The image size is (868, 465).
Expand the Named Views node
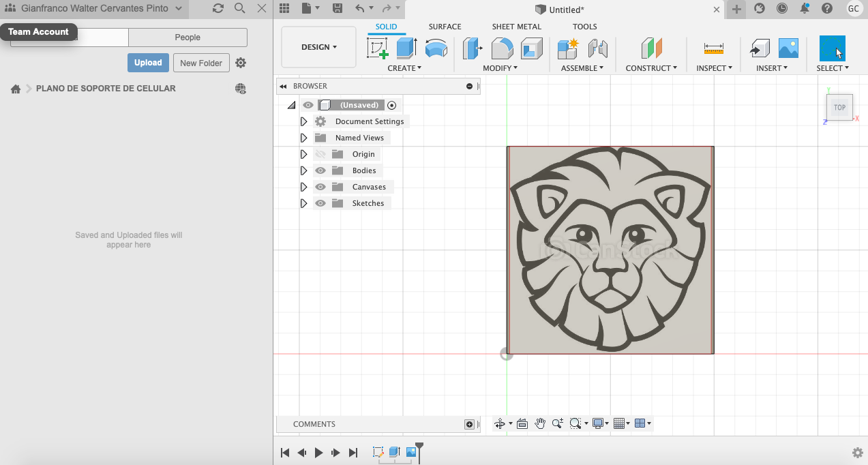304,138
